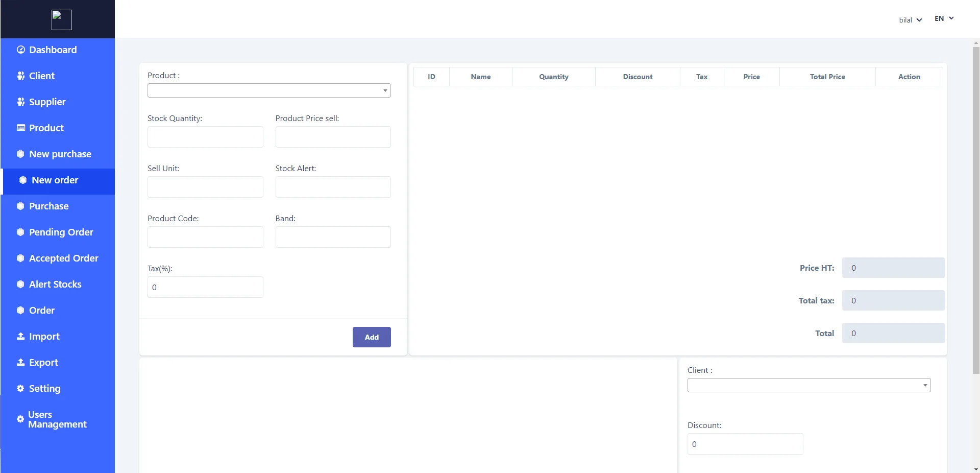The width and height of the screenshot is (980, 473).
Task: Click the Discount input field
Action: coord(745,444)
